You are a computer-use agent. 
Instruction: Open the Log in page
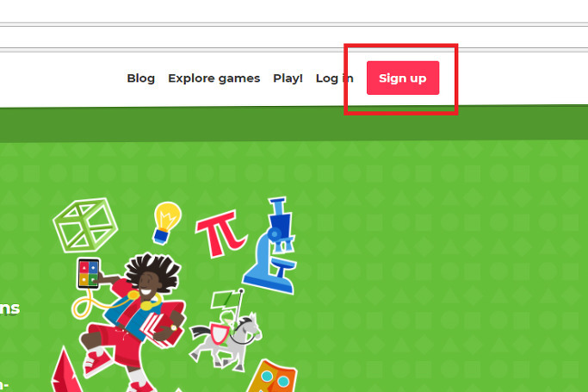(x=335, y=78)
